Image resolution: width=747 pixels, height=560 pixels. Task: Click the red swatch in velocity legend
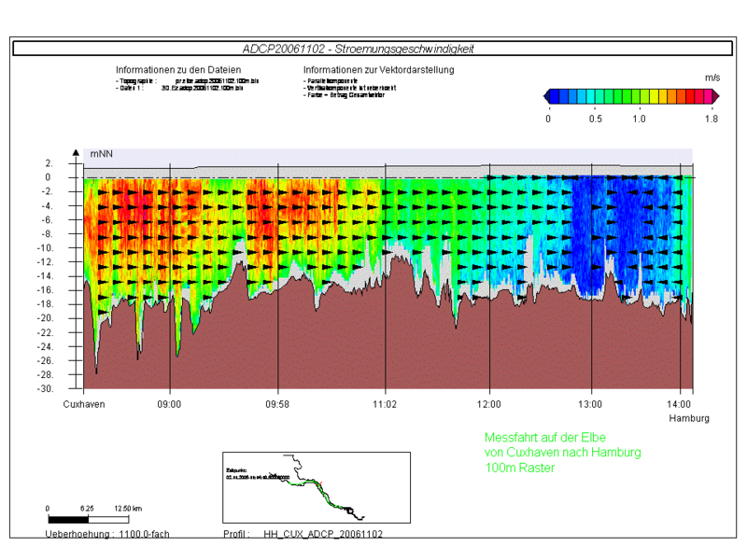[690, 97]
